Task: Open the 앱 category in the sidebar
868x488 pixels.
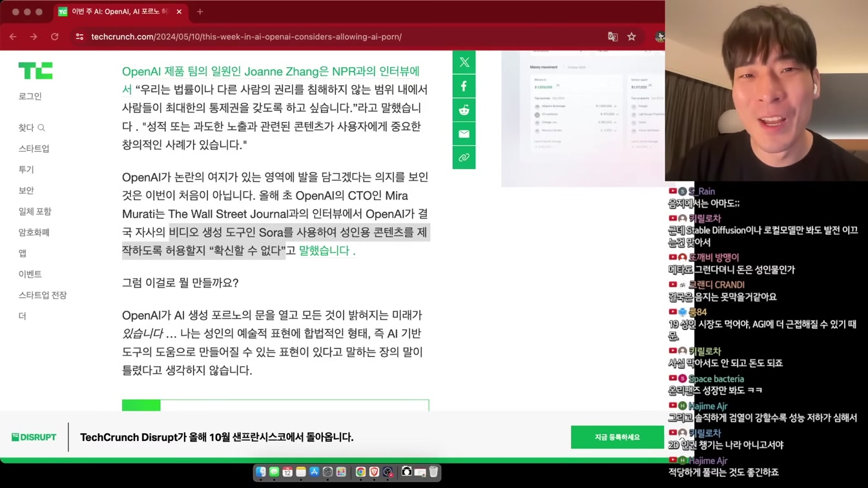Action: click(23, 253)
